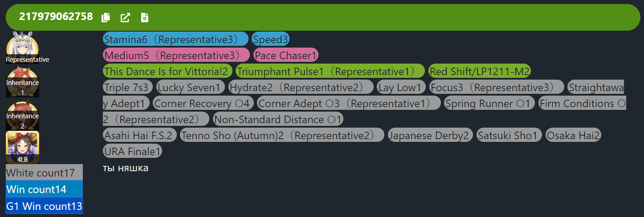Select the Red Shift/LP1211-M2 tag

(479, 72)
